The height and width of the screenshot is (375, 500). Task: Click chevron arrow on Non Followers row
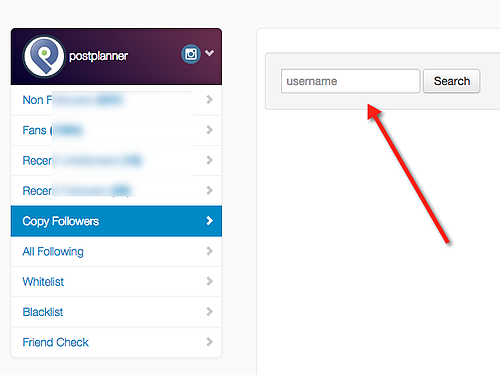(209, 99)
